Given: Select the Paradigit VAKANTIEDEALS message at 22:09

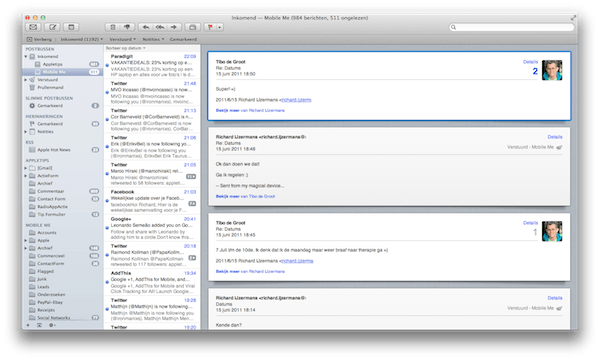Looking at the screenshot, I should [x=152, y=66].
